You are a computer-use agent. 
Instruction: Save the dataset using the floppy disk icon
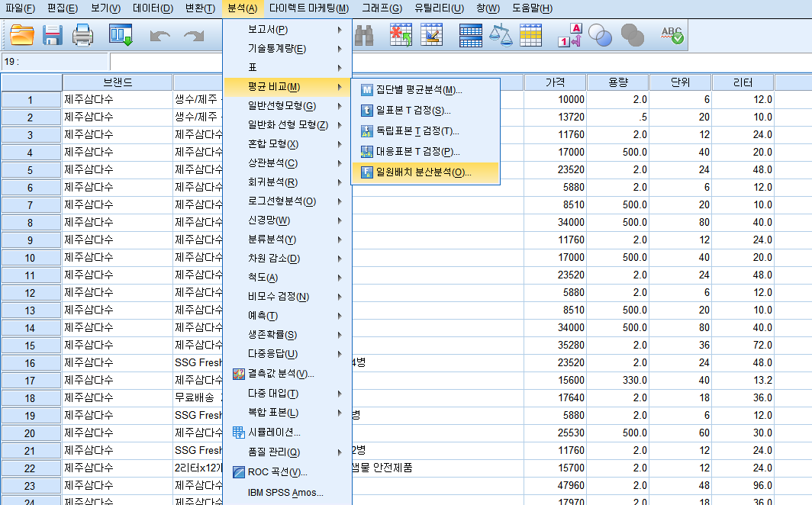click(x=53, y=36)
